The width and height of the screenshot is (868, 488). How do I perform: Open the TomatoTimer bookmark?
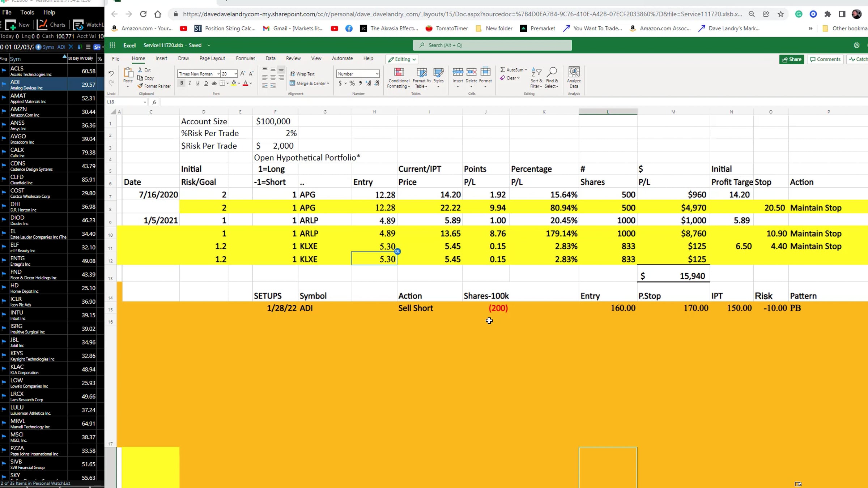tap(447, 28)
